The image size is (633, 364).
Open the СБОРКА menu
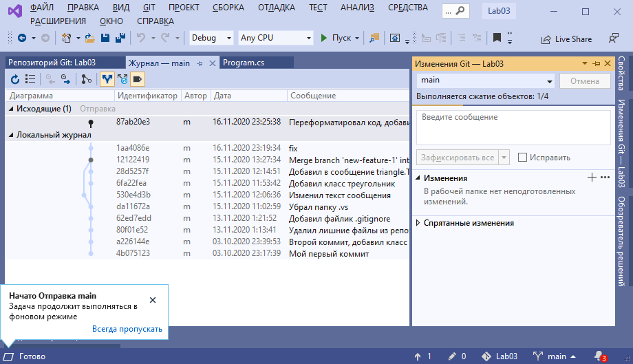[228, 8]
